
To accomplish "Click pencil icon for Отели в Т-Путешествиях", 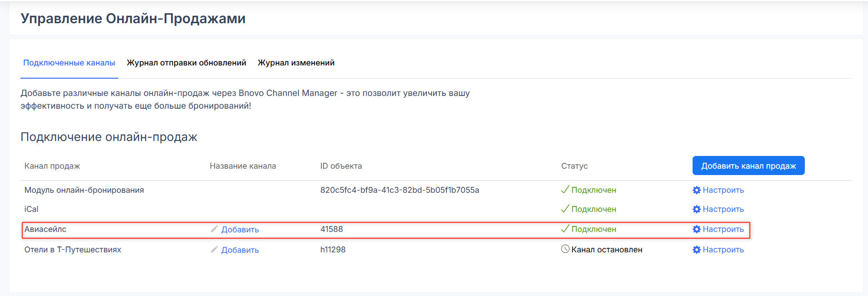I will (x=215, y=250).
